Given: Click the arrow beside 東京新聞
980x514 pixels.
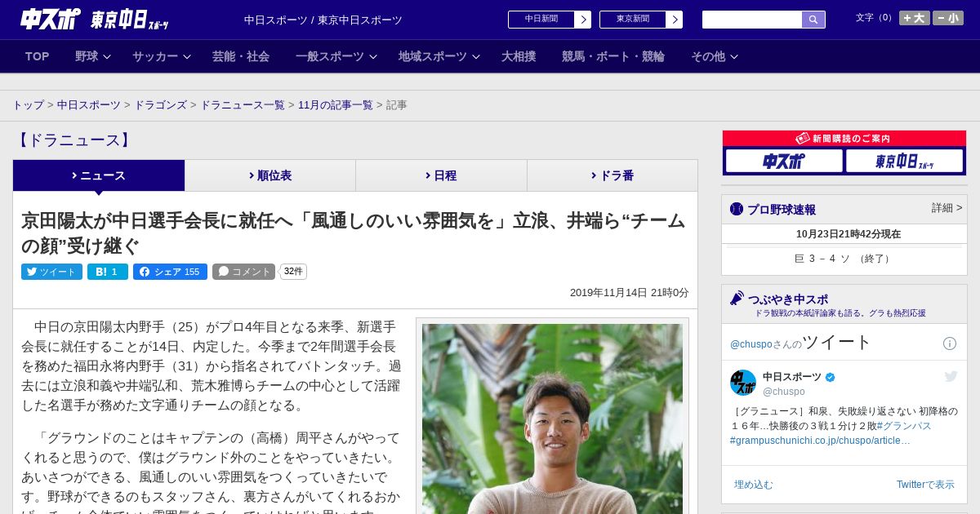Looking at the screenshot, I should click(675, 20).
